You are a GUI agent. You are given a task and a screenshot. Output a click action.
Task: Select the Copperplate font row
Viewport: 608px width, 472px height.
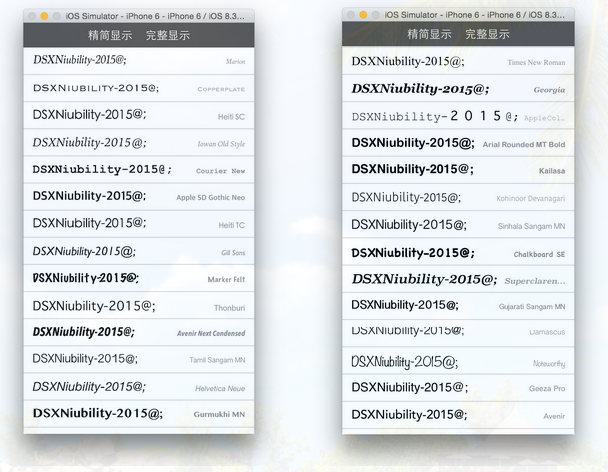138,88
